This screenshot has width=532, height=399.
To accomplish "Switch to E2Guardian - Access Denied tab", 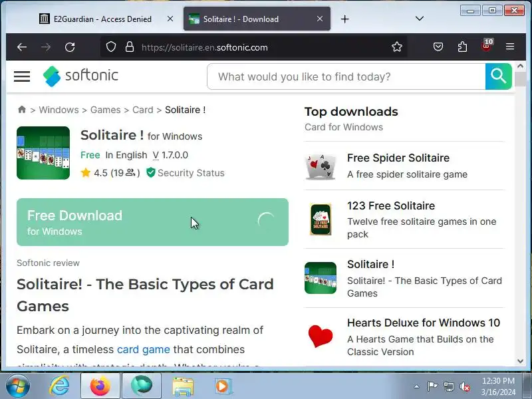I will [x=102, y=19].
